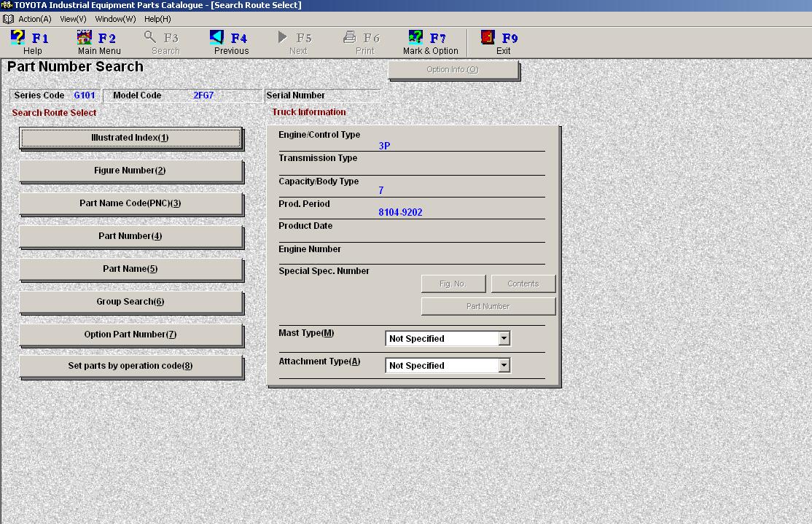Click the Engine/Control Type value 3P
This screenshot has height=524, width=812.
tap(384, 146)
